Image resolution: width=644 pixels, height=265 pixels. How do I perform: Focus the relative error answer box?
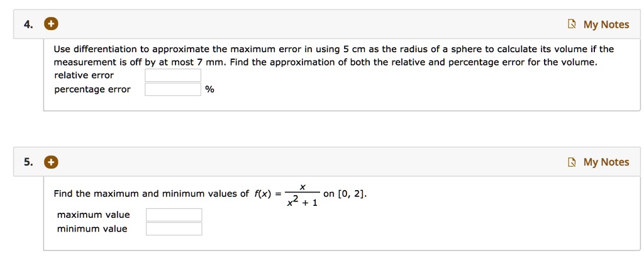click(x=173, y=76)
